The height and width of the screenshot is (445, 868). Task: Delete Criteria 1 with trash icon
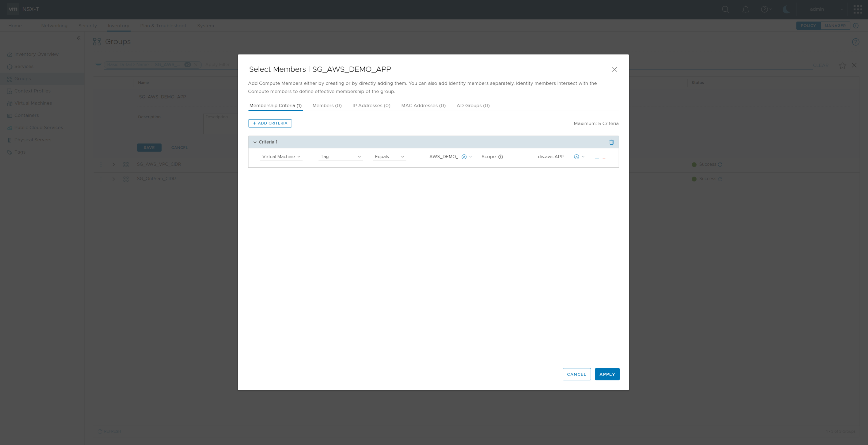[x=611, y=142]
